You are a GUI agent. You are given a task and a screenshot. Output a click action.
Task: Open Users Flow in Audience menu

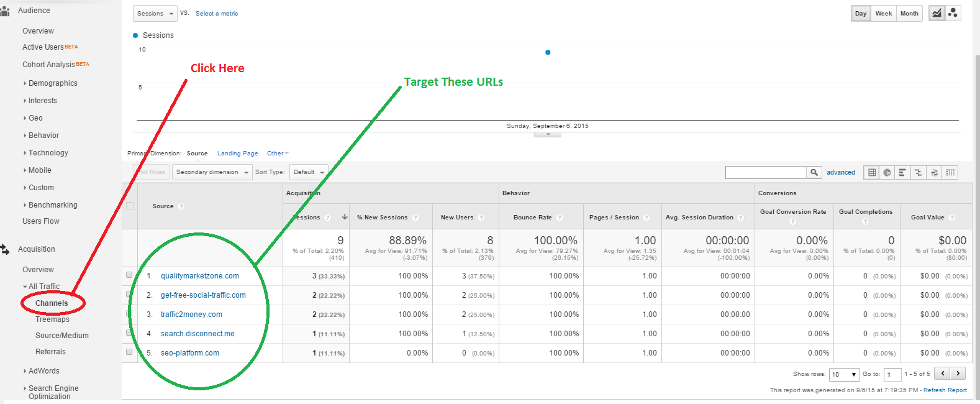point(41,221)
